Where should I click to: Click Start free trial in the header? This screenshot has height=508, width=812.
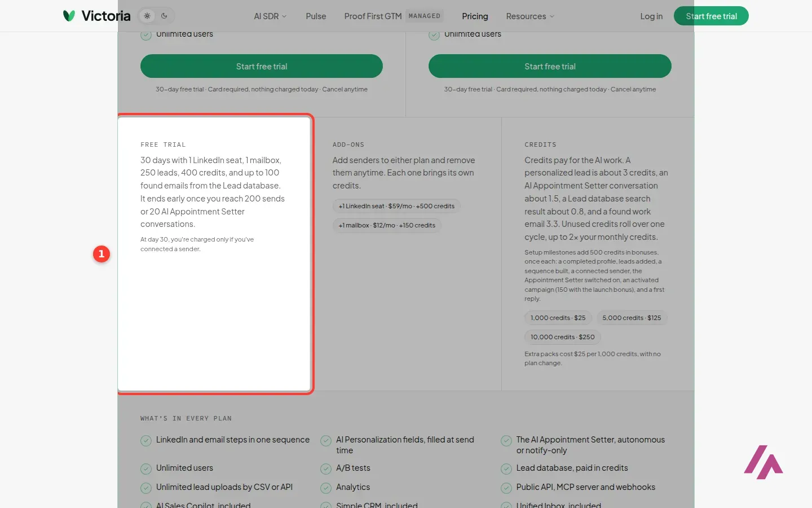pos(711,16)
